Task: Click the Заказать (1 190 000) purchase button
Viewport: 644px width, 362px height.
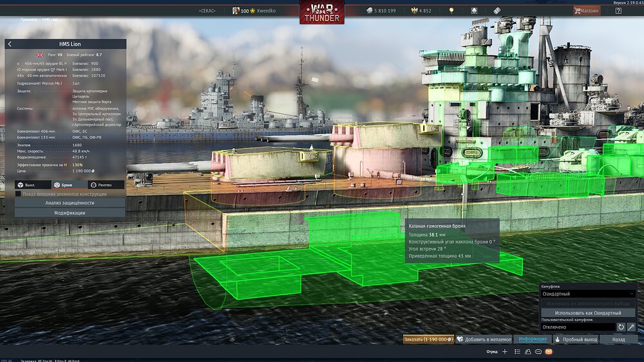Action: (x=428, y=339)
